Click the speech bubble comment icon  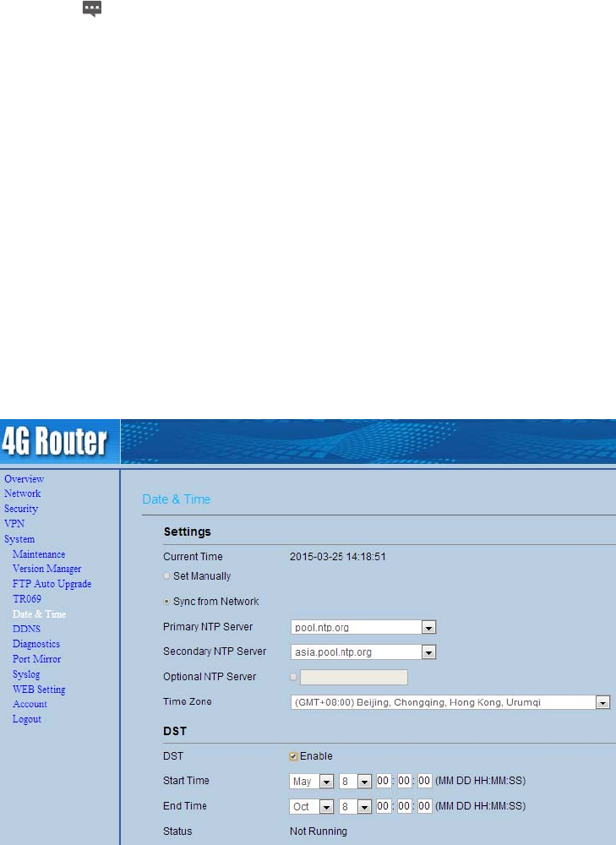click(x=92, y=8)
